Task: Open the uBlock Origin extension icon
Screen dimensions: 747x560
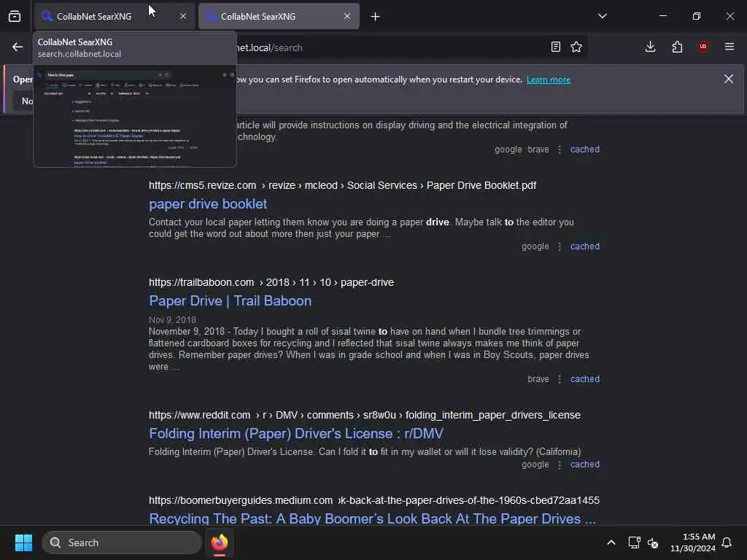Action: tap(703, 47)
